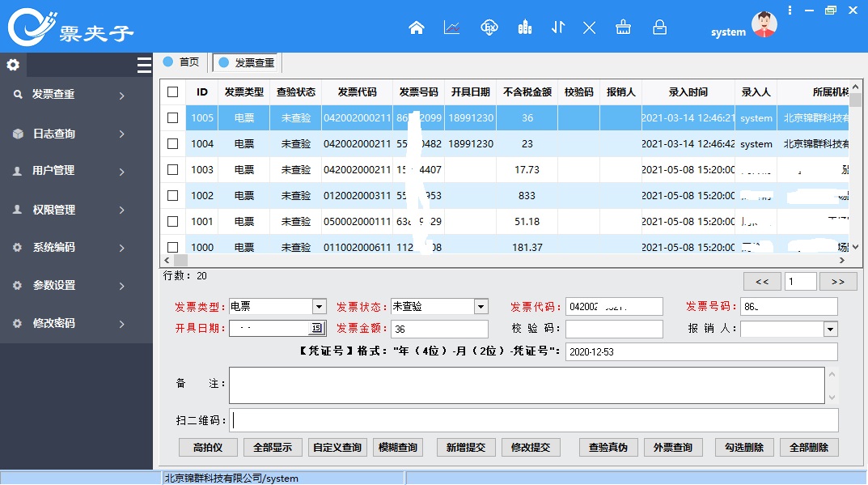Viewport: 868px width, 485px height.
Task: Click the 新增提交 button
Action: (466, 447)
